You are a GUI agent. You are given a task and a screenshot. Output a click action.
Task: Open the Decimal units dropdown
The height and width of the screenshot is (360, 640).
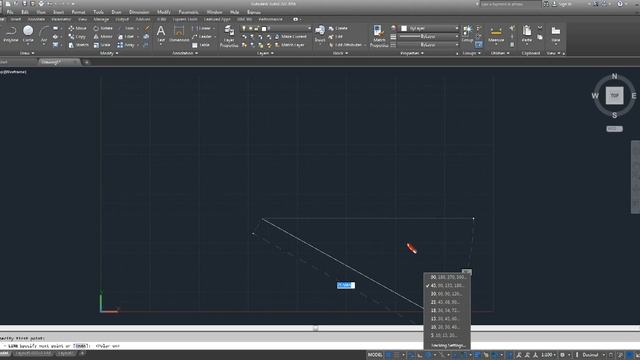pos(593,355)
